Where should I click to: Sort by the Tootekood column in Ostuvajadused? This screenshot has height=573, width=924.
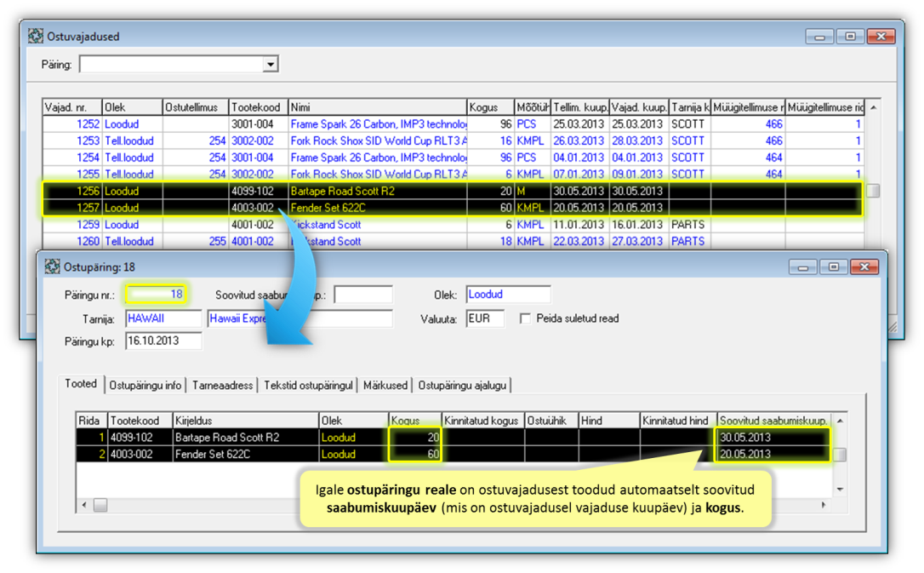259,107
